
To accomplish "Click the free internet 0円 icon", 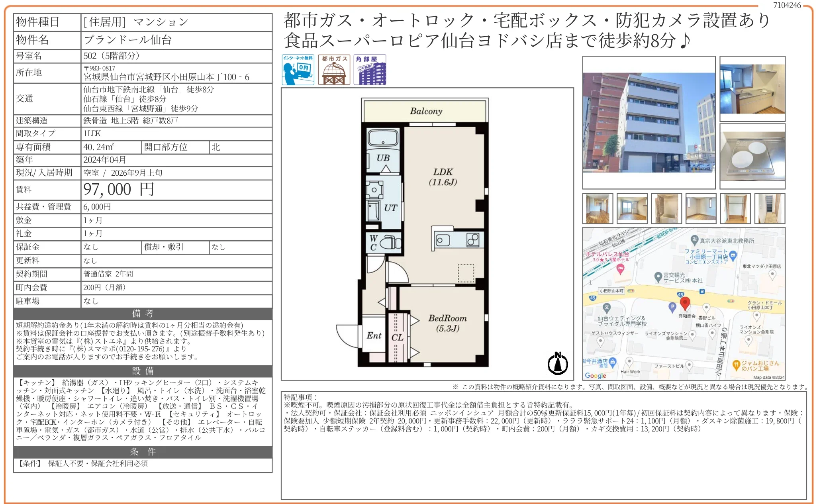I will coord(298,70).
